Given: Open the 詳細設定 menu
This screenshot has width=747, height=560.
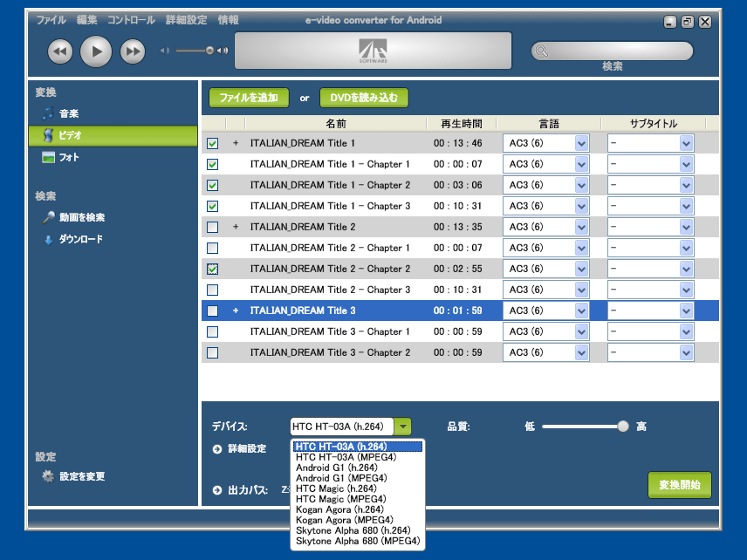Looking at the screenshot, I should point(186,20).
